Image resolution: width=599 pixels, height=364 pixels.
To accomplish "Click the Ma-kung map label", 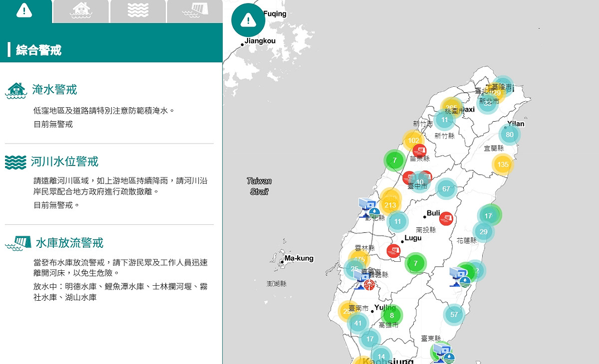I will [x=299, y=258].
